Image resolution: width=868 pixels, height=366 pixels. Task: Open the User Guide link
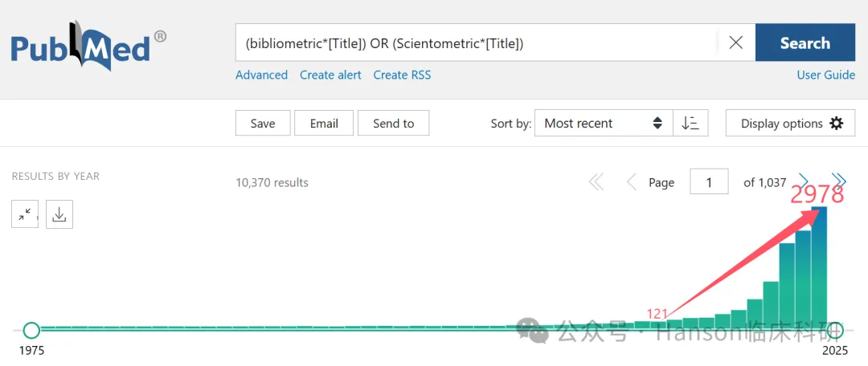tap(826, 75)
